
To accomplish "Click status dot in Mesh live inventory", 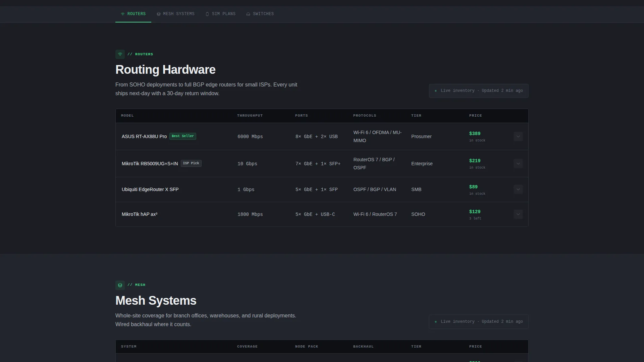I will pos(436,322).
